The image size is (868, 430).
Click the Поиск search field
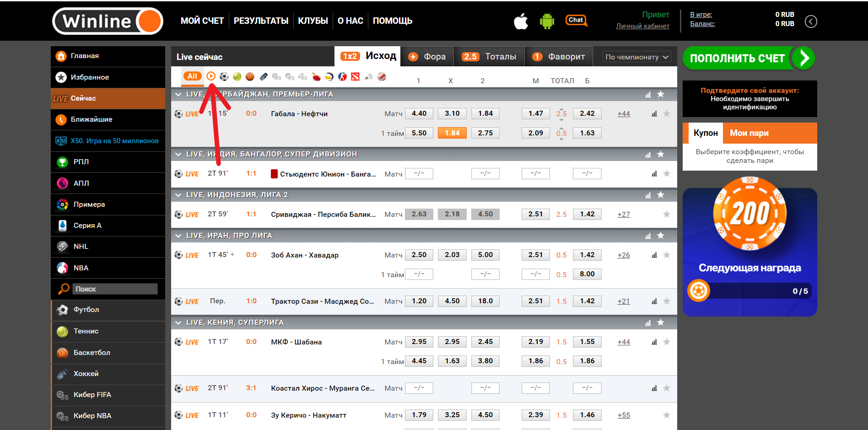[x=115, y=289]
